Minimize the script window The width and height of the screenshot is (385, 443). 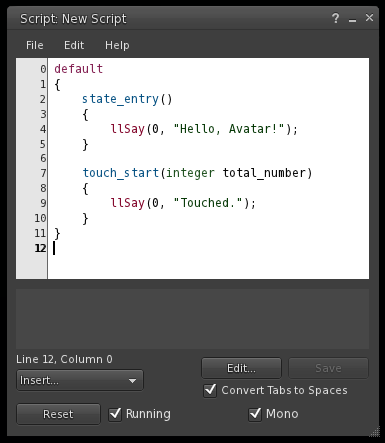[352, 20]
